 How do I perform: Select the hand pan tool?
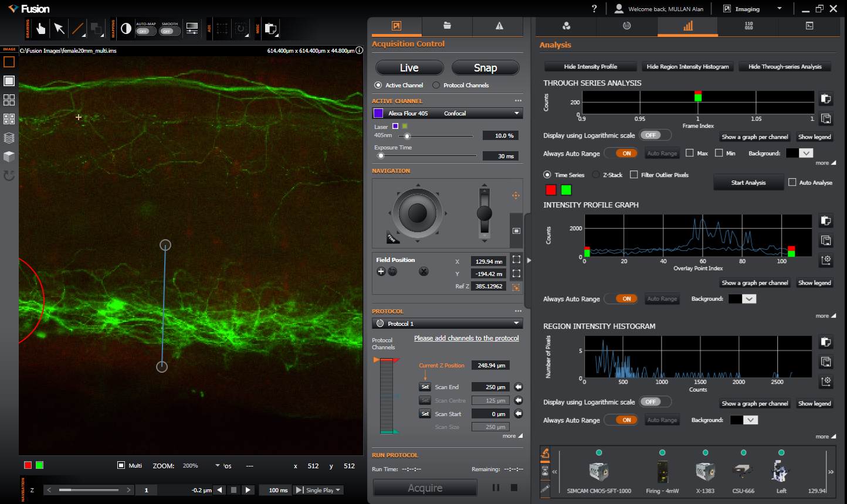coord(40,28)
